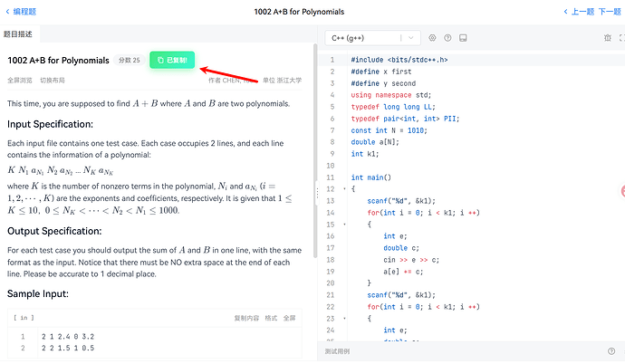The height and width of the screenshot is (364, 625).
Task: Click the fullscreen icon in the editor toolbar
Action: pyautogui.click(x=621, y=38)
